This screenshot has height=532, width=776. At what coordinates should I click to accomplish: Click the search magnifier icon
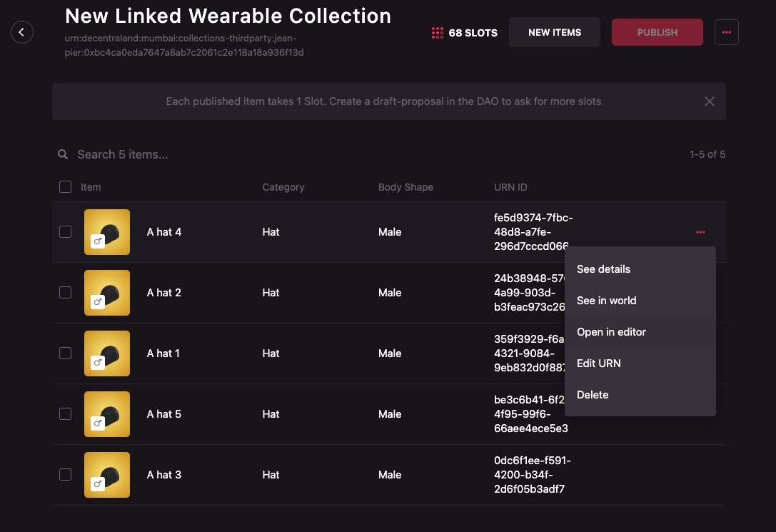pyautogui.click(x=64, y=154)
